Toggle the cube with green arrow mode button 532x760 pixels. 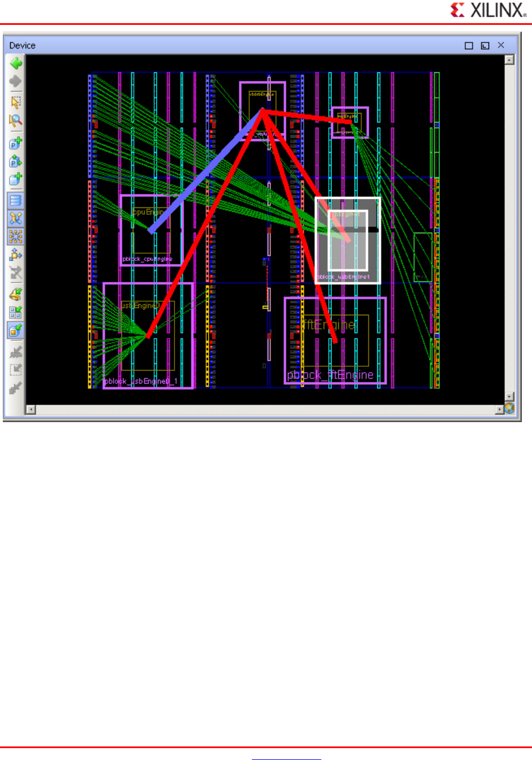click(16, 330)
